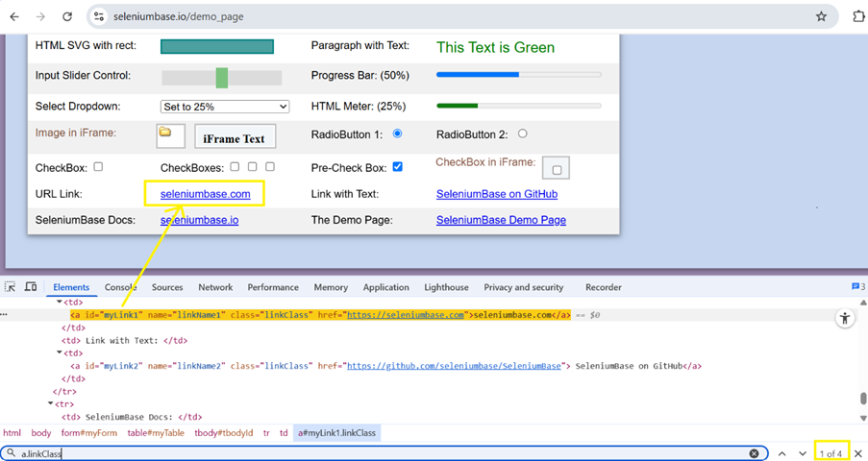Tick the CheckBox in iFrame
Viewport: 868px width, 461px height.
pos(557,170)
